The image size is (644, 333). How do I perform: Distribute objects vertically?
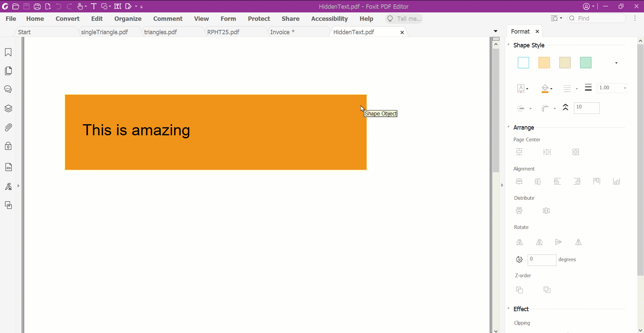[x=519, y=211]
